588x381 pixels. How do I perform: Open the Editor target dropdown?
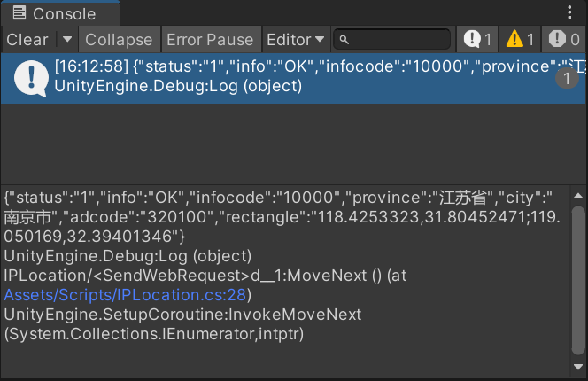296,39
